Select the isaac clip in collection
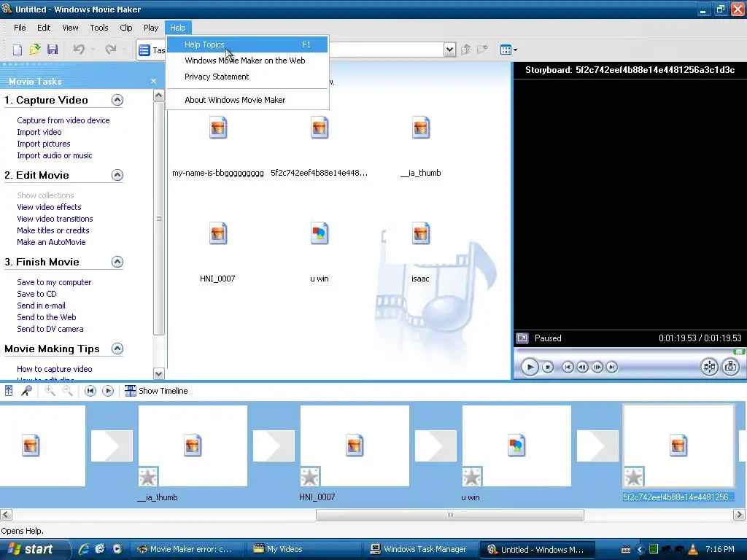747x560 pixels. pyautogui.click(x=421, y=252)
